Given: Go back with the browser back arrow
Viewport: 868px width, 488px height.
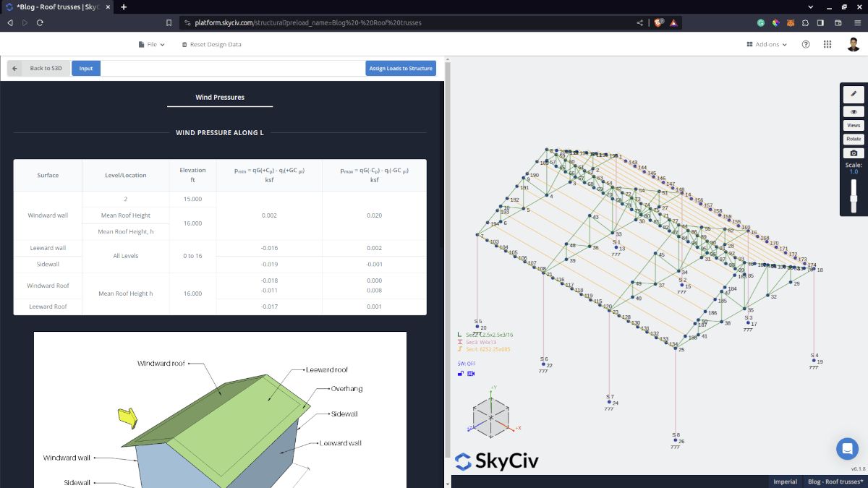Looking at the screenshot, I should click(x=10, y=22).
